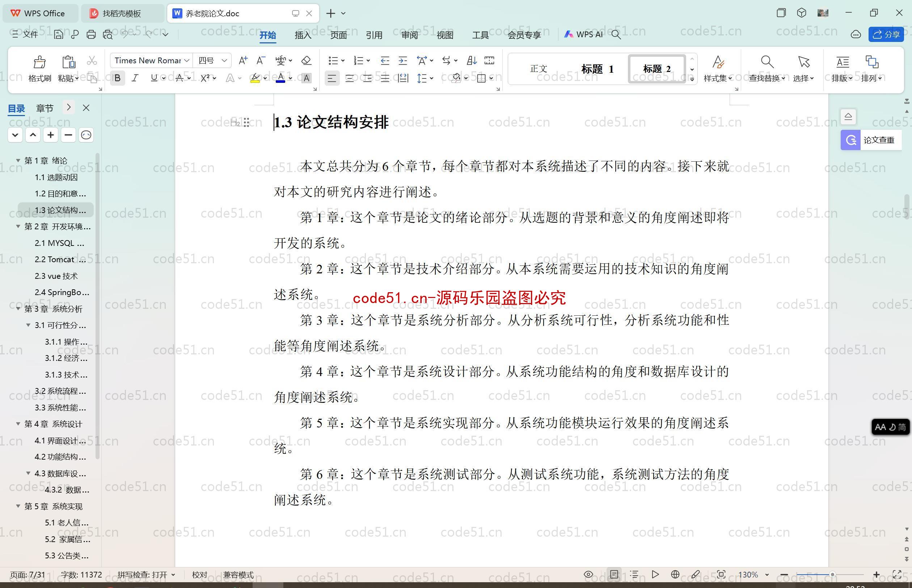
Task: Select the 视图 menu tab
Action: [444, 35]
